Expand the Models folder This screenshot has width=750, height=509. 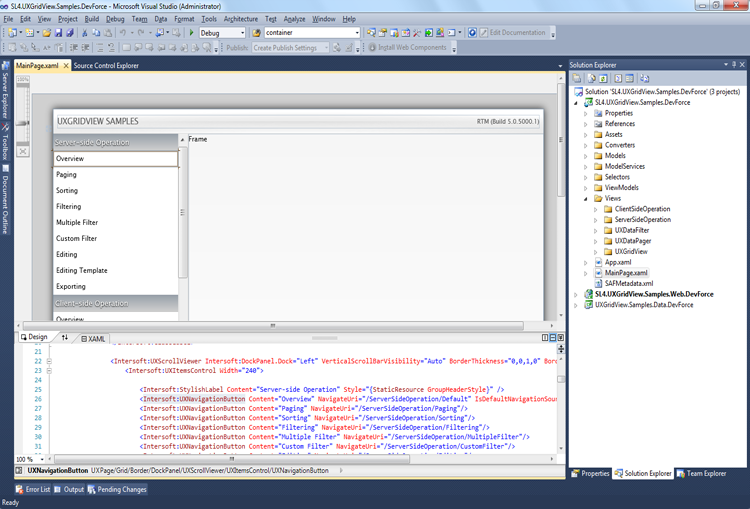(585, 156)
